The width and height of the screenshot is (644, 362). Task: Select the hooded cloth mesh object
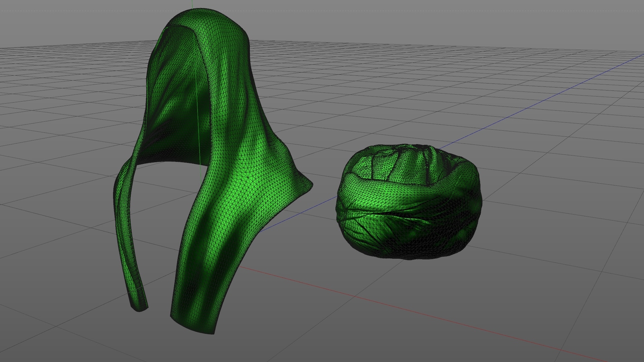[204, 136]
